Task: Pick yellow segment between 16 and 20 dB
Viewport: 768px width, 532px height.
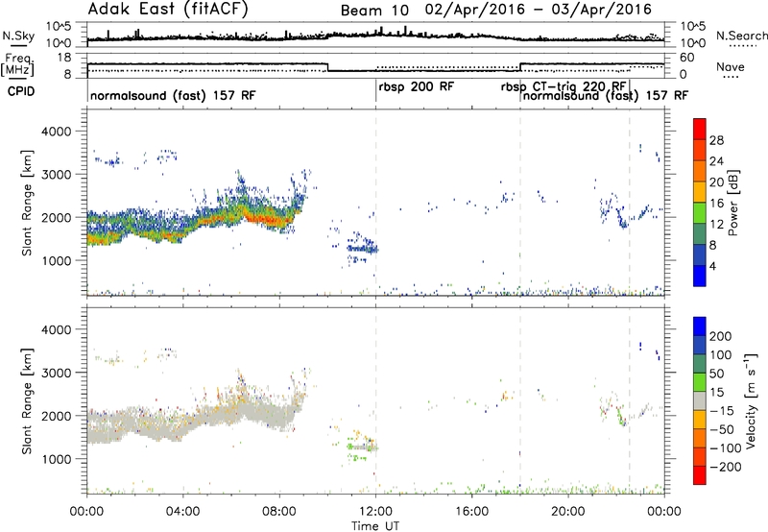Action: 700,192
